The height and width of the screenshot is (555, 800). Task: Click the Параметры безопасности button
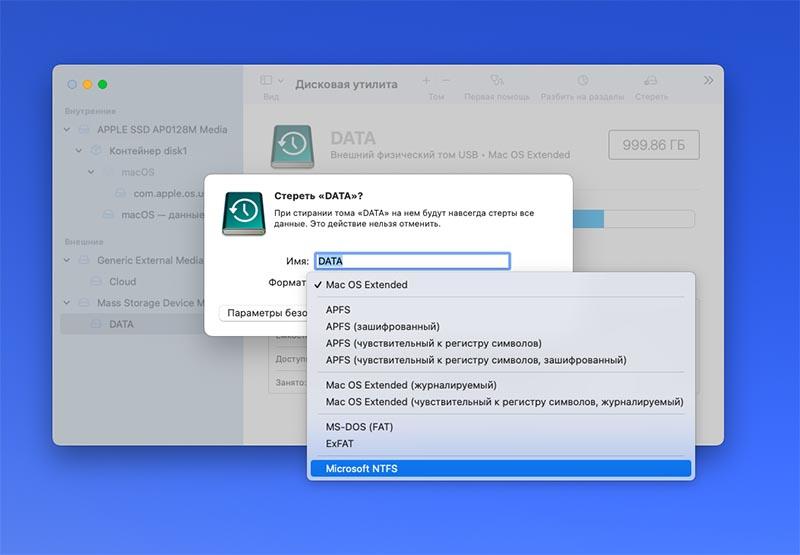pyautogui.click(x=264, y=313)
